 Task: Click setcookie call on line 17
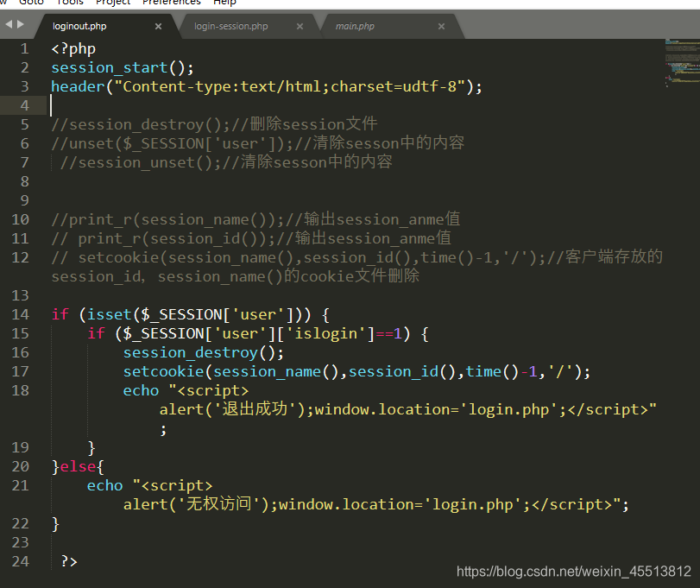(356, 372)
